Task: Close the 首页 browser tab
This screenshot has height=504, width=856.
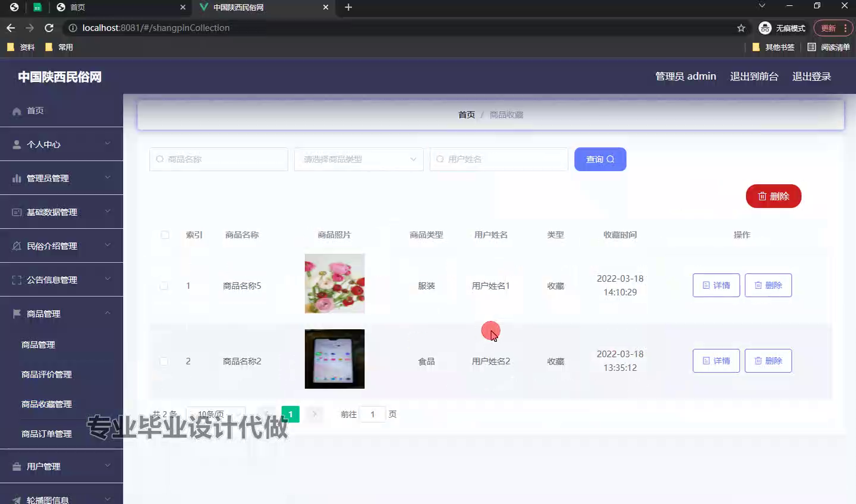Action: [x=182, y=7]
